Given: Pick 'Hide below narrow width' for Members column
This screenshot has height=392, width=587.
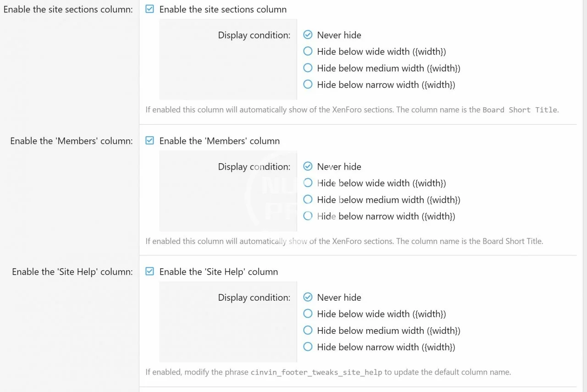Looking at the screenshot, I should point(308,216).
